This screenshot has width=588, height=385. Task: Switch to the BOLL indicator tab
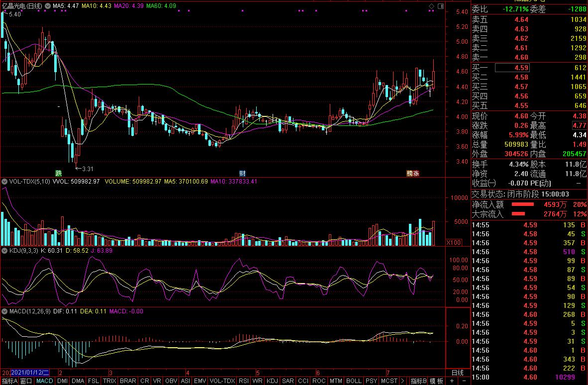point(354,381)
